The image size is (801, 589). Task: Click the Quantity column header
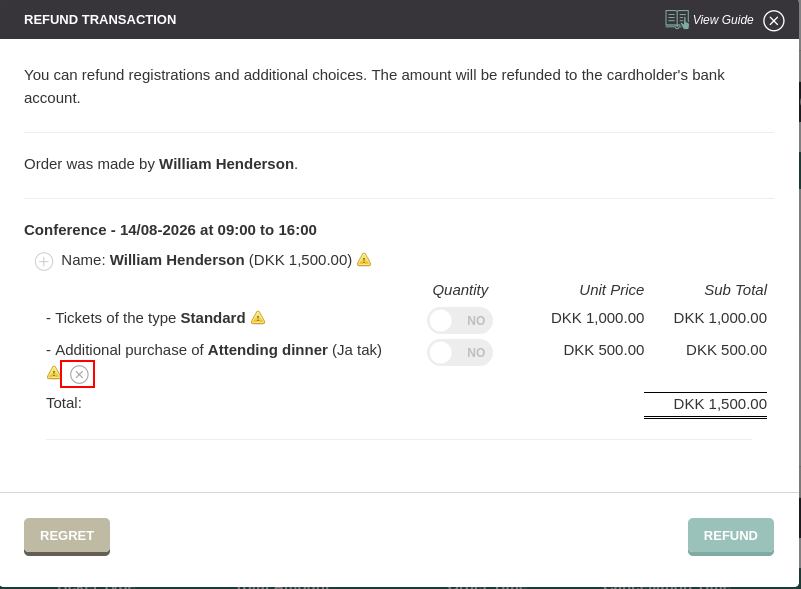pos(460,290)
